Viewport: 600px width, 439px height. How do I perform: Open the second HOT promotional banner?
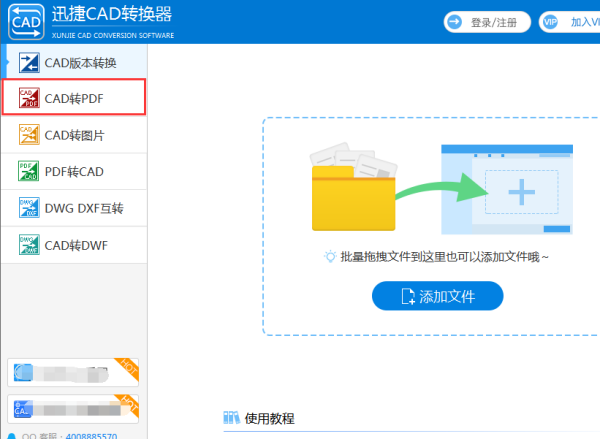pyautogui.click(x=73, y=409)
